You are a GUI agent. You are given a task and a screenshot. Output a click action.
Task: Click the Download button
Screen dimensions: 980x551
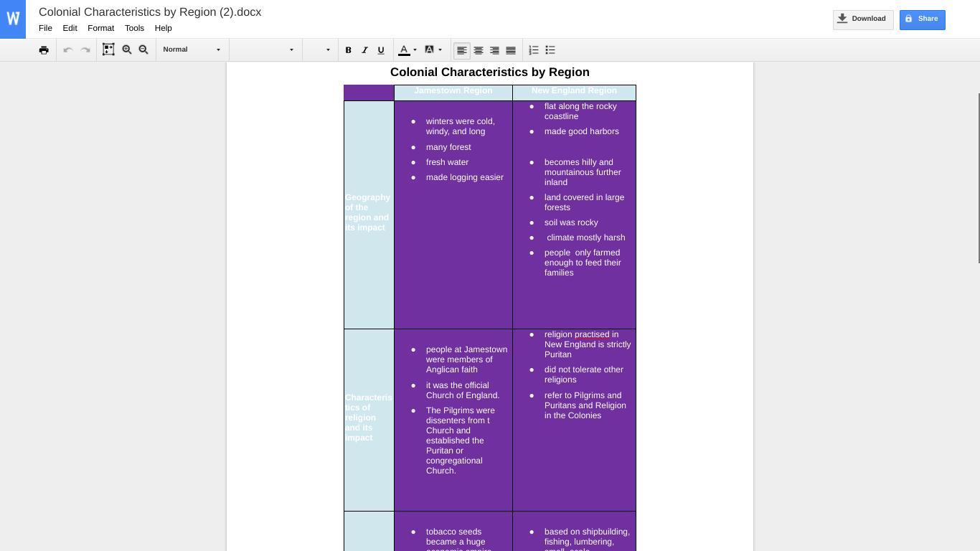click(863, 19)
